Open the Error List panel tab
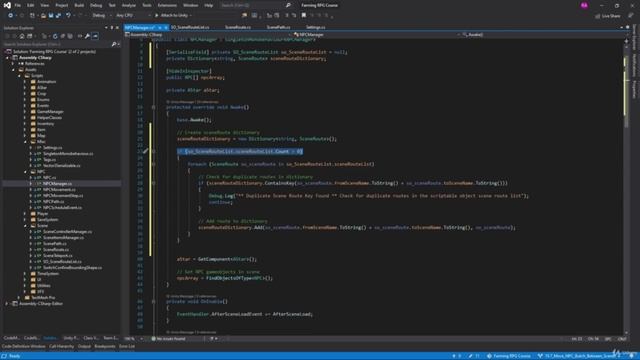The width and height of the screenshot is (640, 360). 127,347
